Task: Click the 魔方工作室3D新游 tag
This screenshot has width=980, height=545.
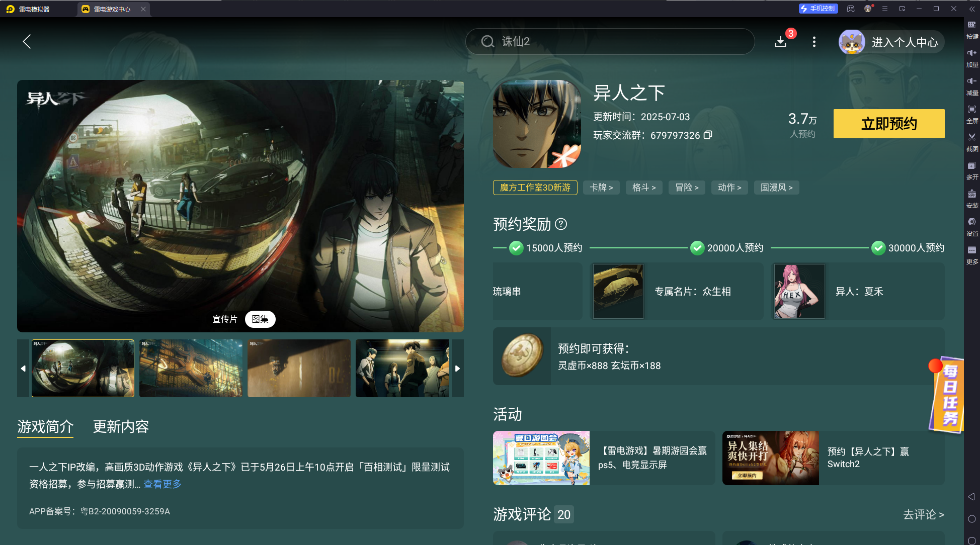Action: pos(535,188)
